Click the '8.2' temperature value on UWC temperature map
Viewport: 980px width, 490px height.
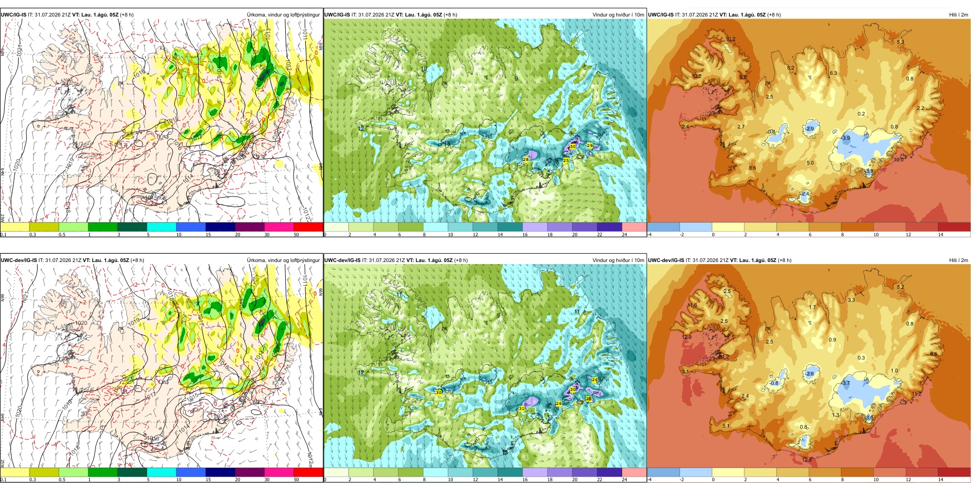tap(791, 68)
